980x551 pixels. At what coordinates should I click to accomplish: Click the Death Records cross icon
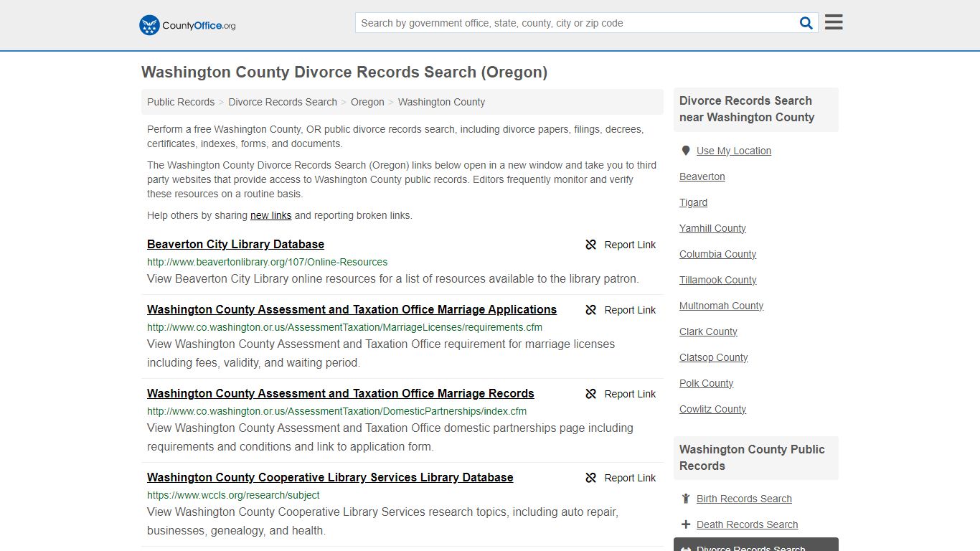686,524
